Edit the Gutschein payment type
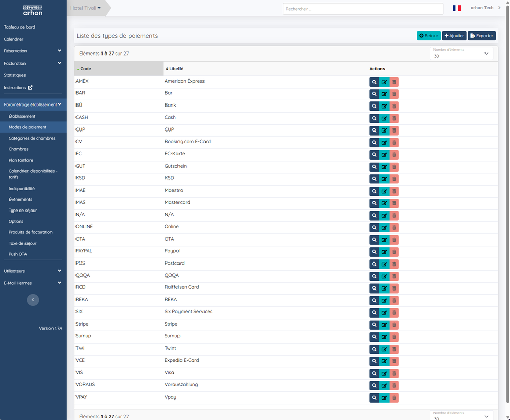 [x=384, y=167]
